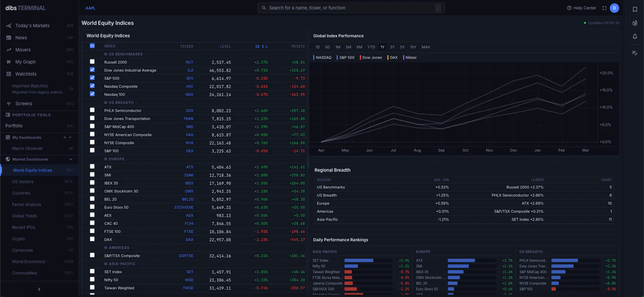Toggle the select-all indices header checkbox
This screenshot has height=297, width=644.
tap(92, 46)
